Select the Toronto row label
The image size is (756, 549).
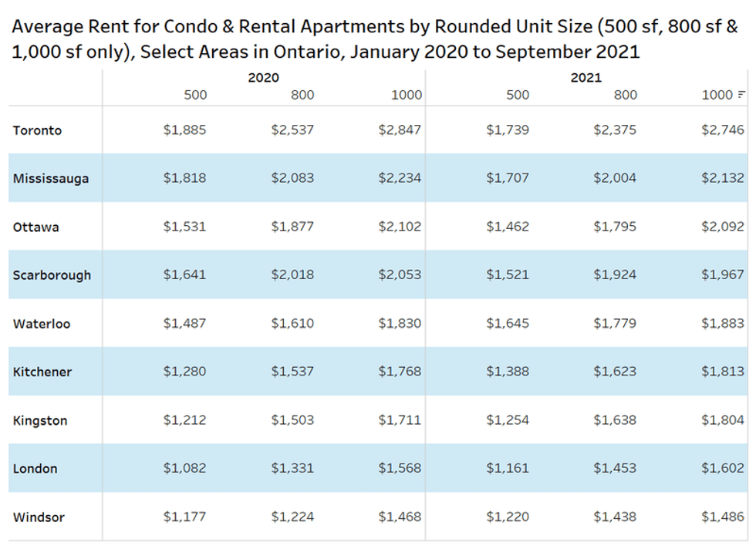[x=37, y=130]
